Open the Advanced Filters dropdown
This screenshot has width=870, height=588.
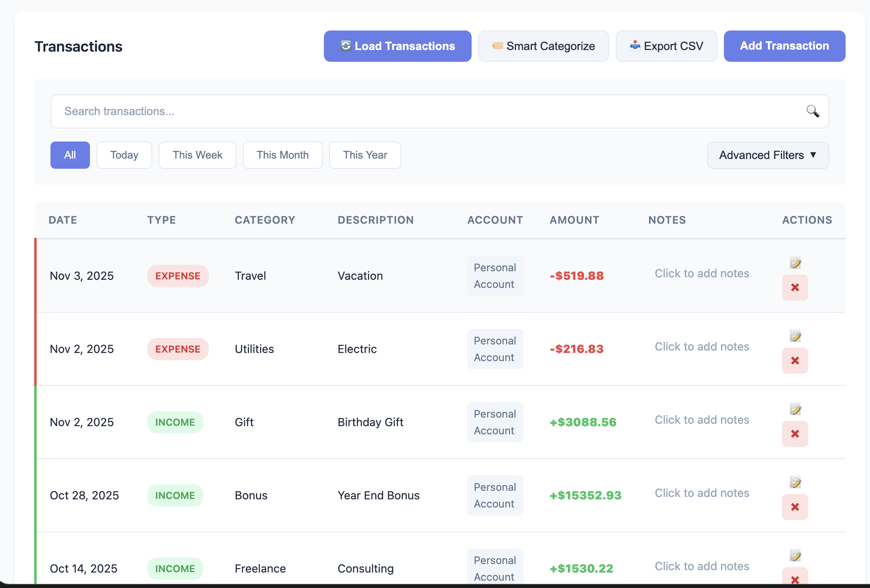768,155
